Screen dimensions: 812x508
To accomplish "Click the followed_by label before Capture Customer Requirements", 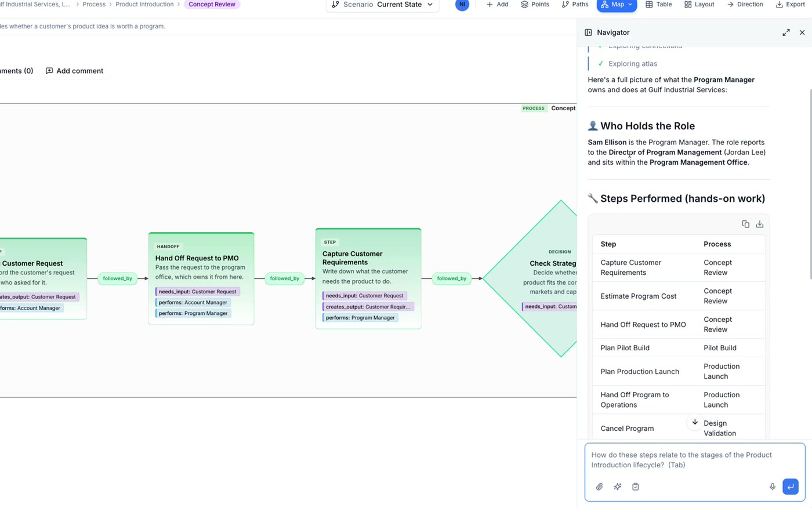I will [285, 278].
